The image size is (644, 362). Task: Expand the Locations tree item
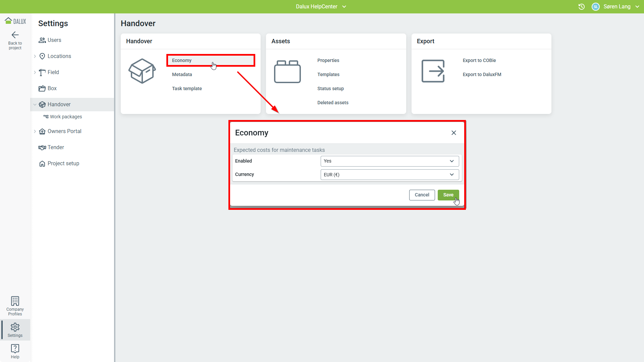[x=35, y=56]
